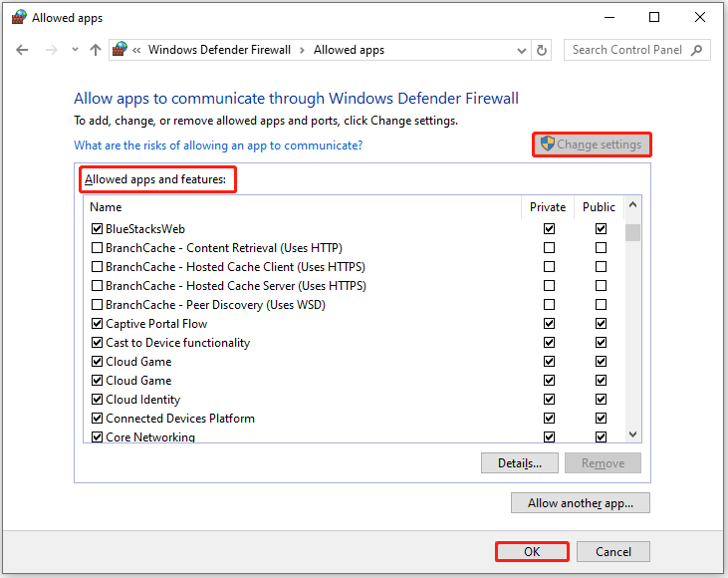Refresh the address bar location
Viewport: 728px width, 578px height.
542,50
